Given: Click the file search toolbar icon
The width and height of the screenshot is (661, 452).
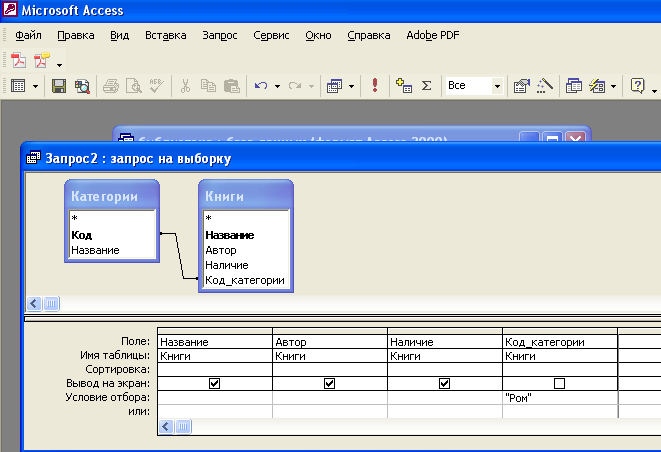Looking at the screenshot, I should pyautogui.click(x=82, y=86).
